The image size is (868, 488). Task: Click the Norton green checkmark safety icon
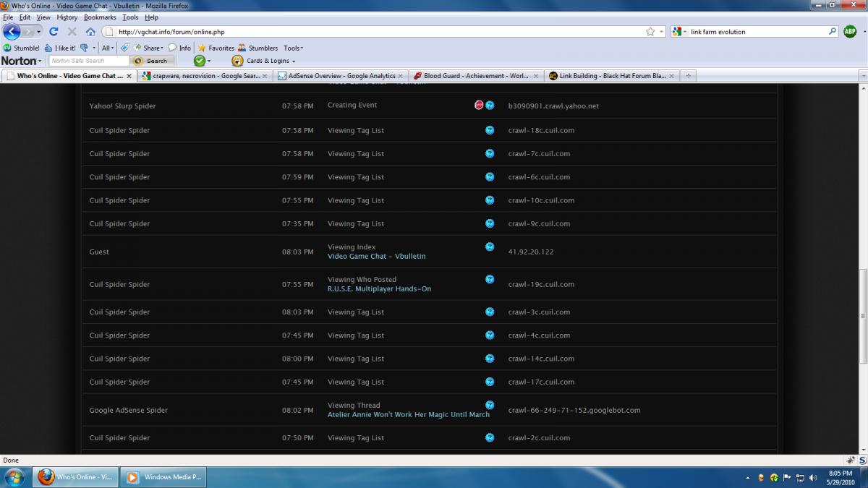click(x=200, y=61)
